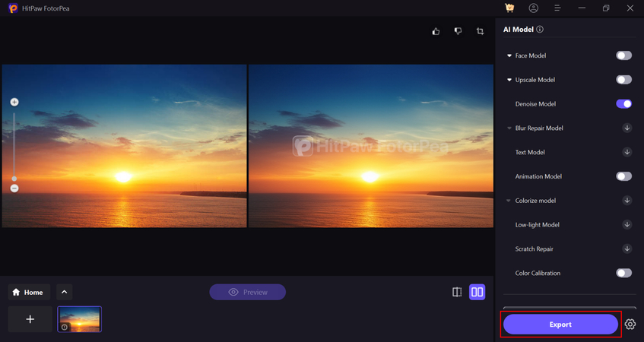
Task: Click the AI Model heading
Action: coord(519,30)
